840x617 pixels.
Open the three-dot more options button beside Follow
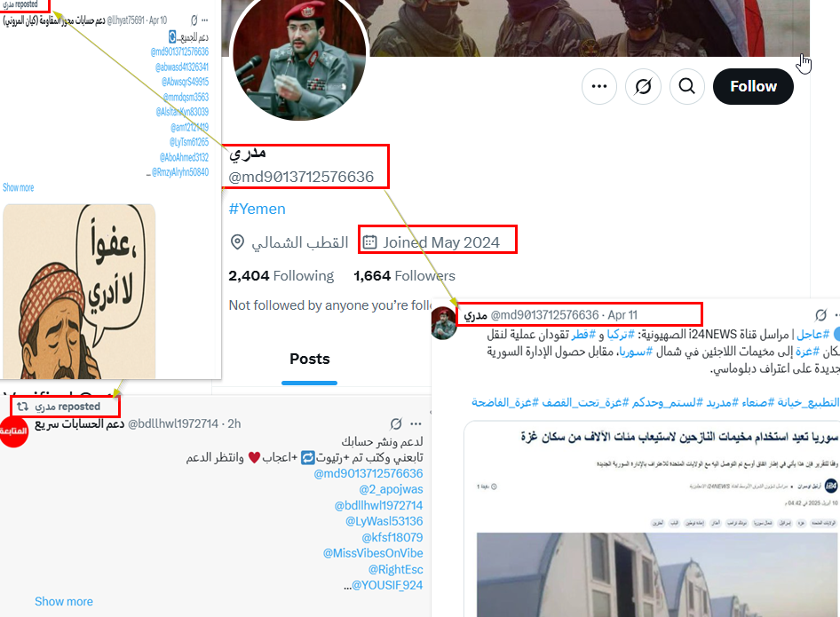click(599, 86)
